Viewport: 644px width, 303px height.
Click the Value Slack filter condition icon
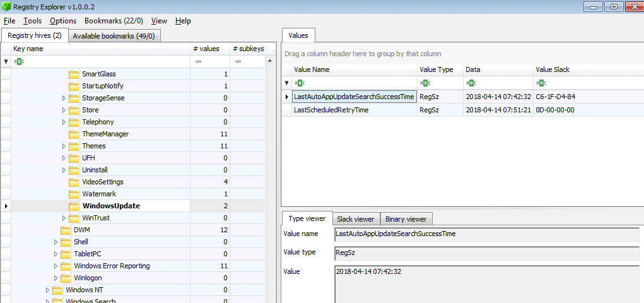(x=542, y=83)
